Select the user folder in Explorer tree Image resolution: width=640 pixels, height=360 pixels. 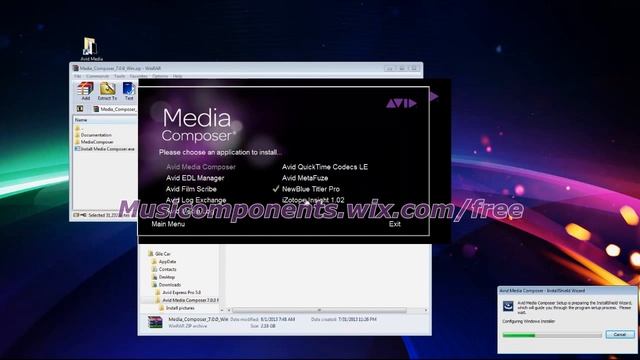click(x=159, y=254)
